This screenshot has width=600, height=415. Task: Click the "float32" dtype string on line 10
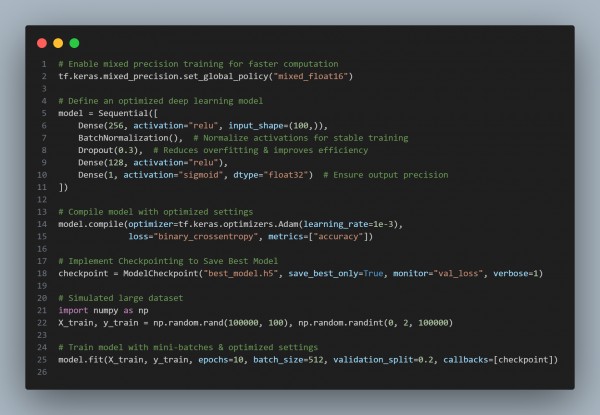pos(285,175)
